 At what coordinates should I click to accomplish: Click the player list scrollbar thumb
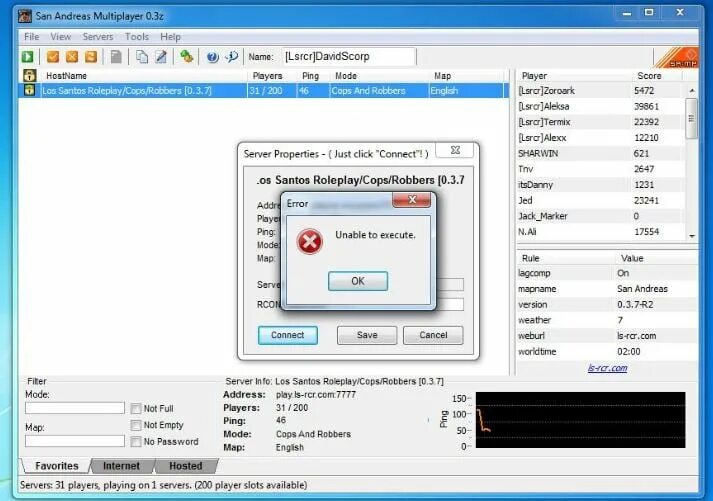(x=691, y=118)
